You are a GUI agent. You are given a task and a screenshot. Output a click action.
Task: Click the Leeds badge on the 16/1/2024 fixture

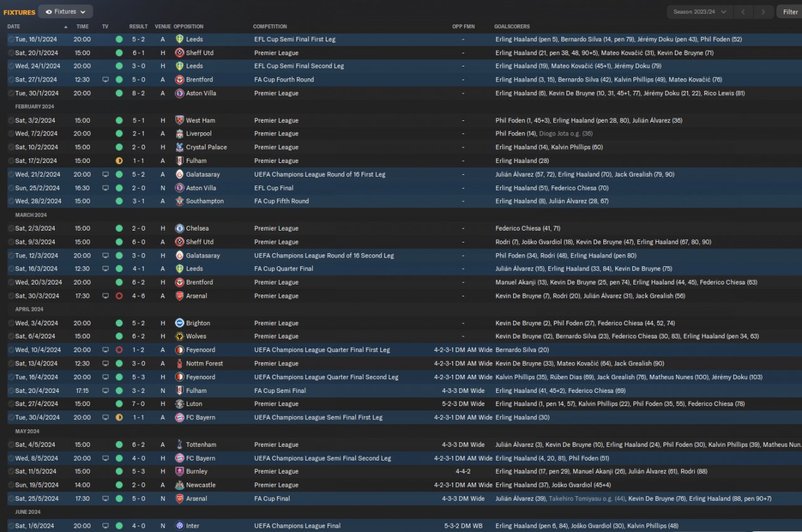[180, 39]
